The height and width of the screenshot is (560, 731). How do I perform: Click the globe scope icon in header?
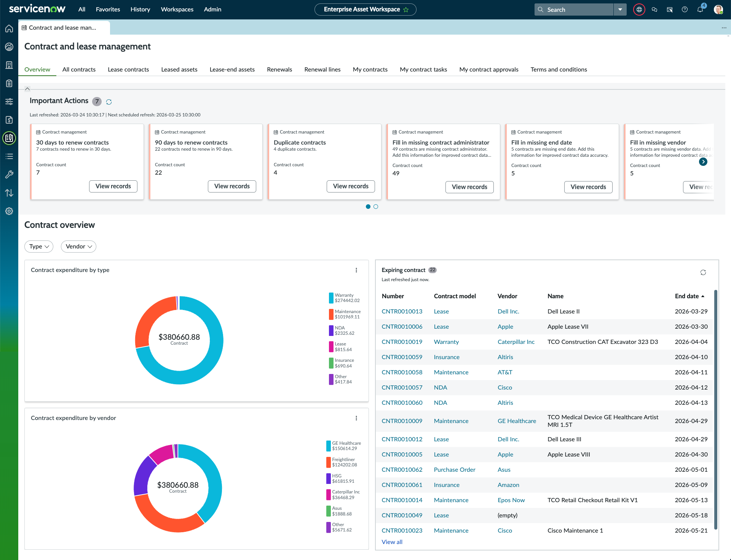[639, 10]
